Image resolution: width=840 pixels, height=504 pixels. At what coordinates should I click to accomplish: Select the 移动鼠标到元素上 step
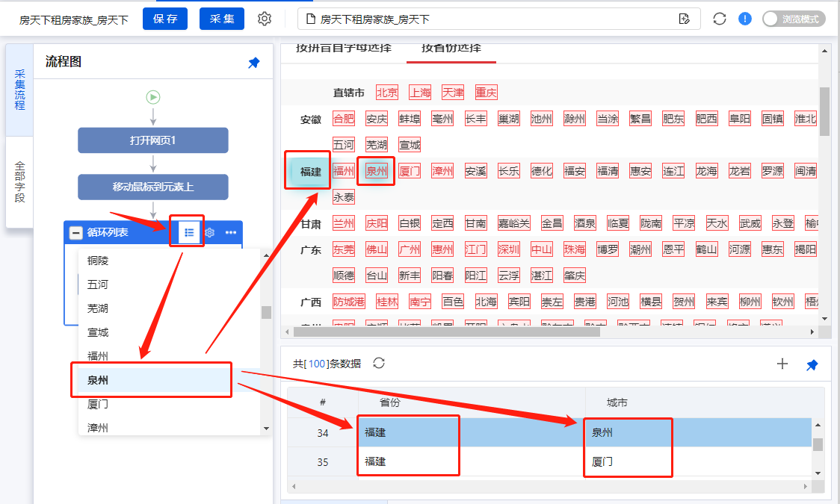[153, 187]
